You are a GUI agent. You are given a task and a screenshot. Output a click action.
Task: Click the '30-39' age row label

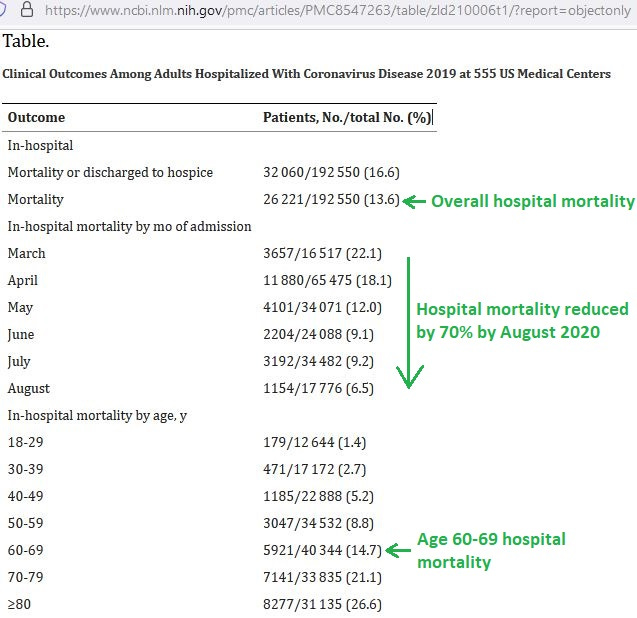pyautogui.click(x=25, y=469)
